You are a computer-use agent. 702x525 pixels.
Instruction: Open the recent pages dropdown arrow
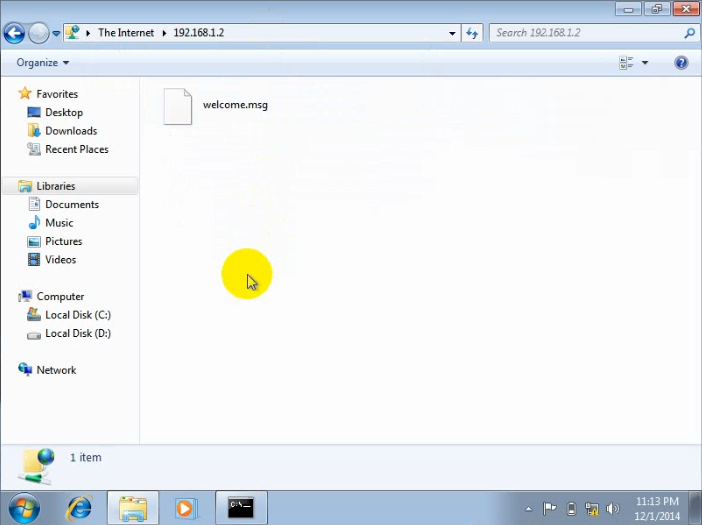56,33
